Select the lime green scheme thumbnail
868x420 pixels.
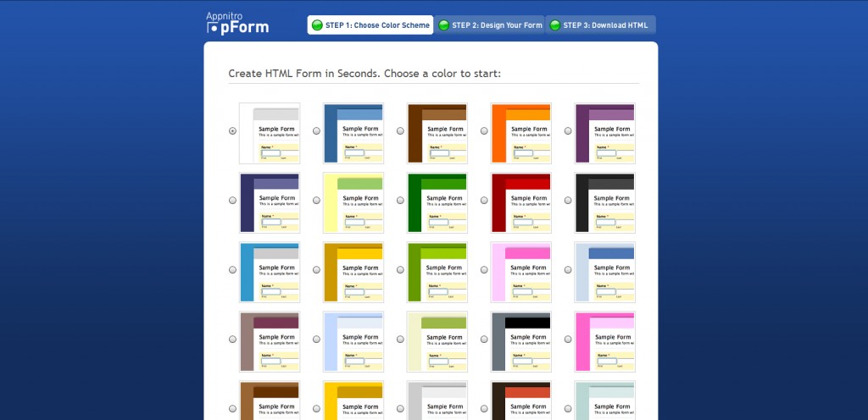tap(437, 272)
